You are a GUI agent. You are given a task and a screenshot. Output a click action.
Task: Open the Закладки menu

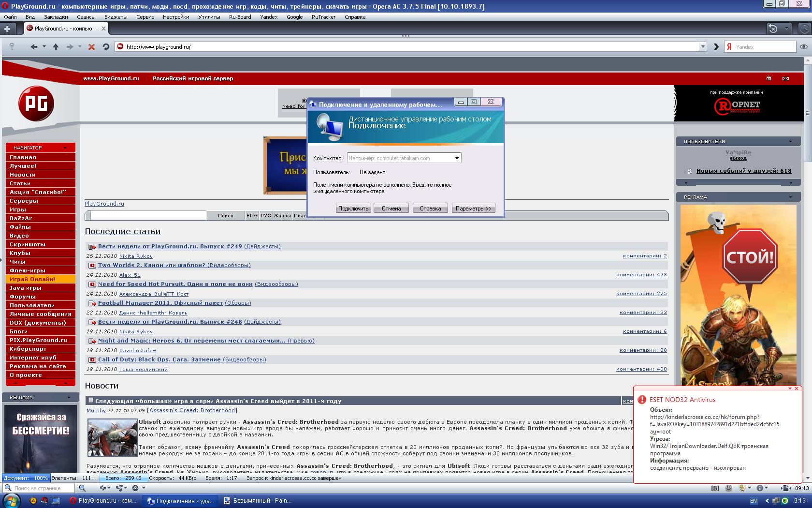pyautogui.click(x=56, y=17)
